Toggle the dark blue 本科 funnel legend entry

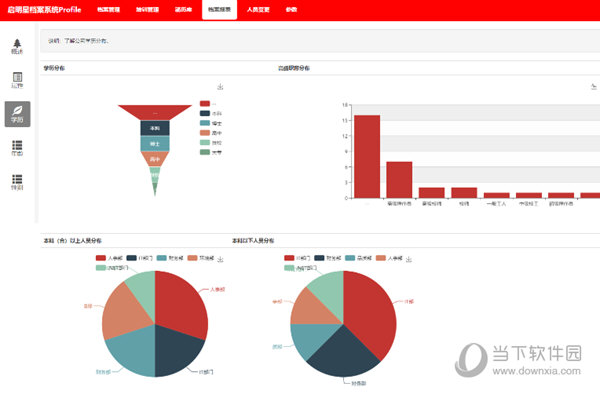point(210,113)
